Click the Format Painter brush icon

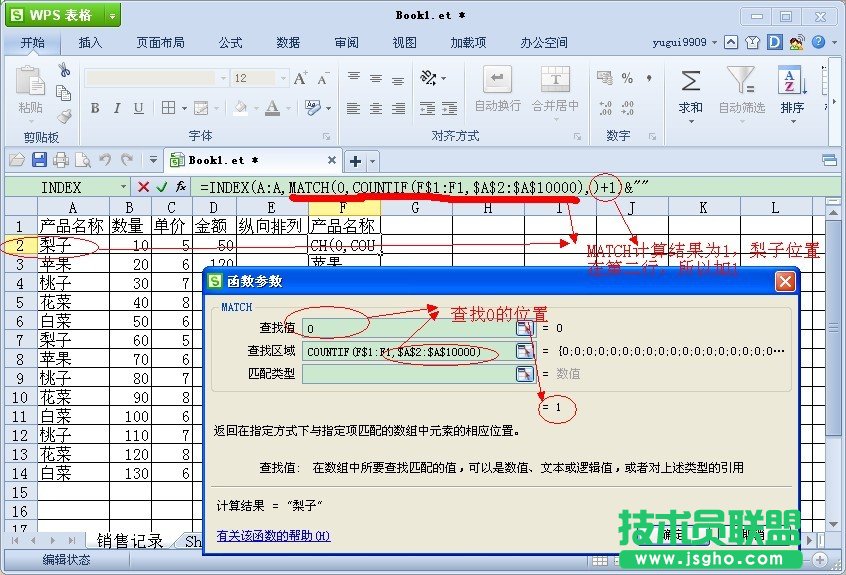pos(64,115)
